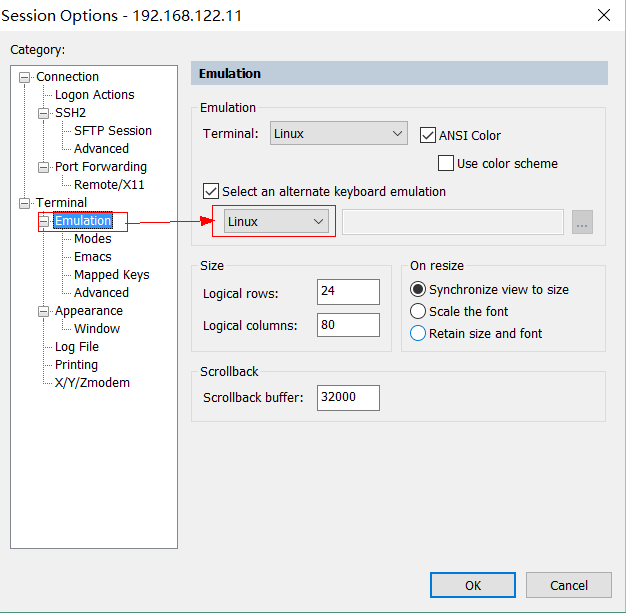Select Remote/X11 category
This screenshot has height=616, width=626.
[109, 184]
